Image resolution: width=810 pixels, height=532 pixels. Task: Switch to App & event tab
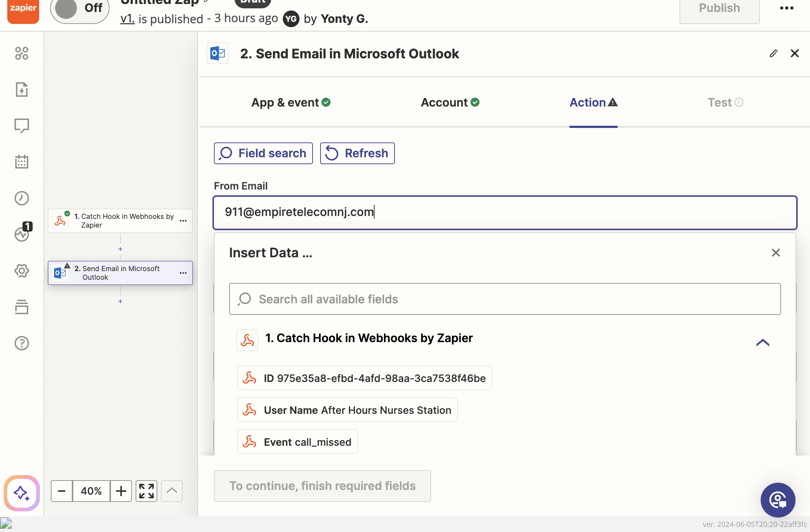[x=291, y=103]
